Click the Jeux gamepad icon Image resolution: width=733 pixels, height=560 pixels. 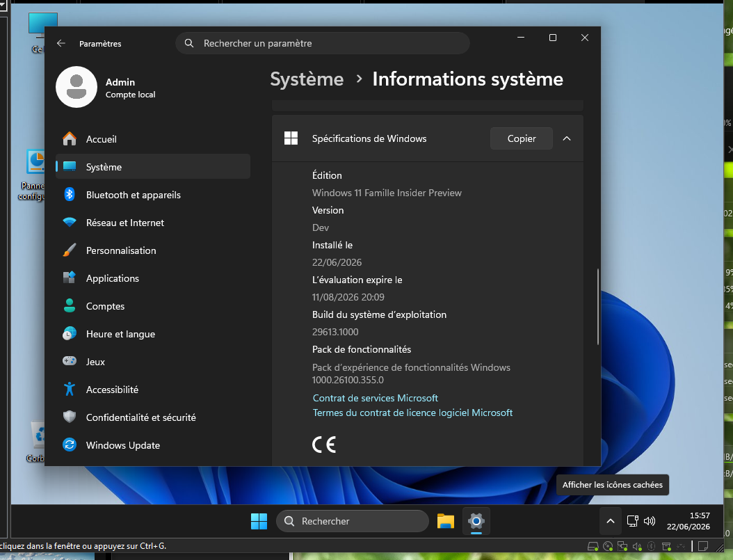[69, 361]
